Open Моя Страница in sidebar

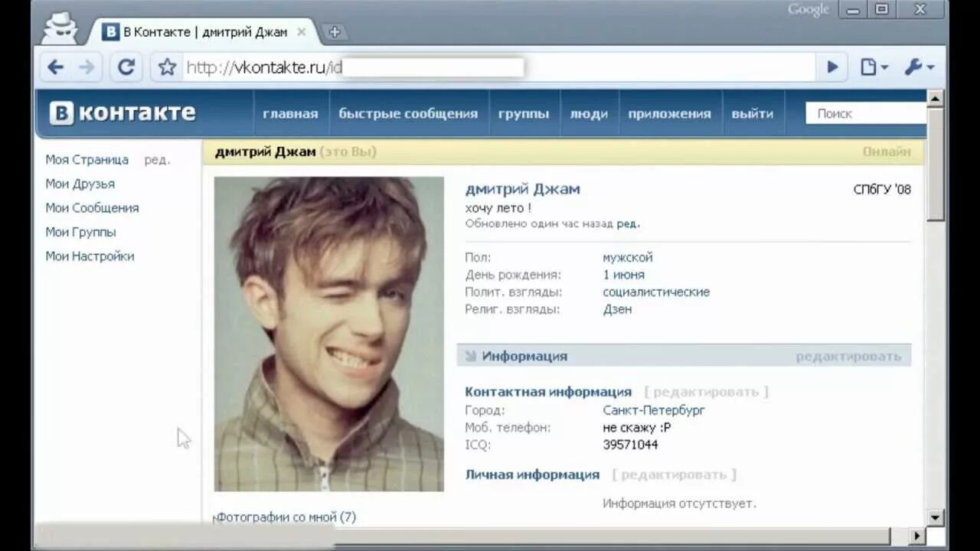click(87, 160)
